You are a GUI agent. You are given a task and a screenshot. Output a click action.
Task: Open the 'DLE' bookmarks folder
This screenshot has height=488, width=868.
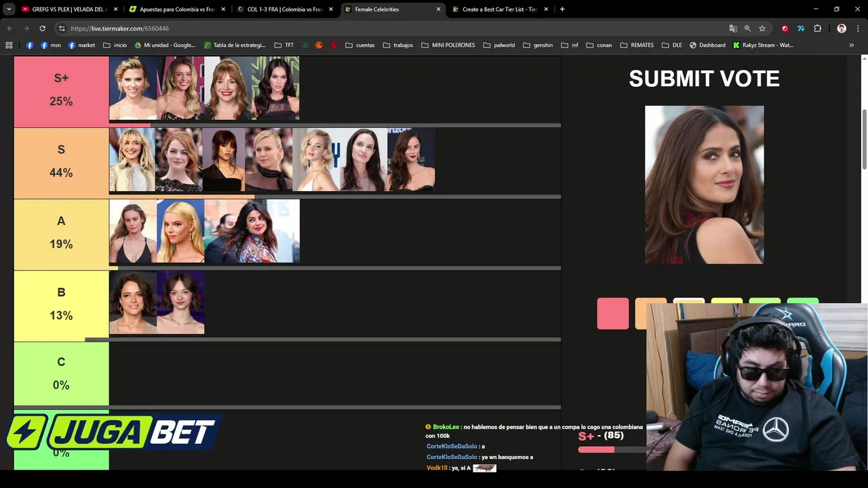point(672,45)
